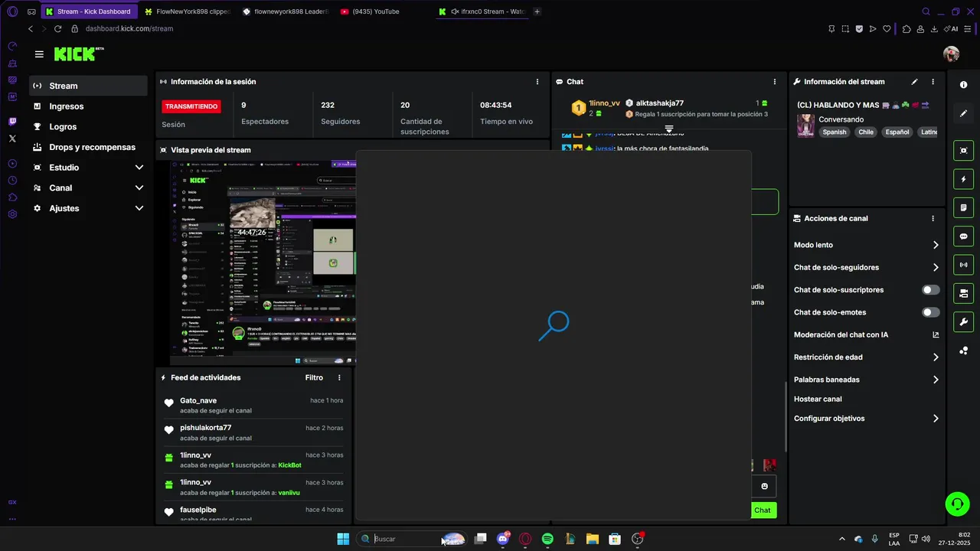Screen dimensions: 980x551
Task: Switch to the YouTube browser tab
Action: tap(381, 11)
